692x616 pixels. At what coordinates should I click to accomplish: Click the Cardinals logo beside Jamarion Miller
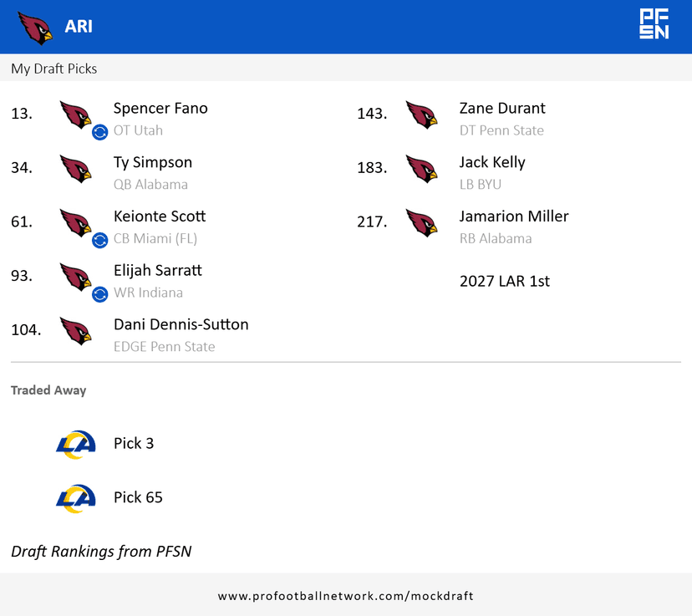(x=422, y=222)
